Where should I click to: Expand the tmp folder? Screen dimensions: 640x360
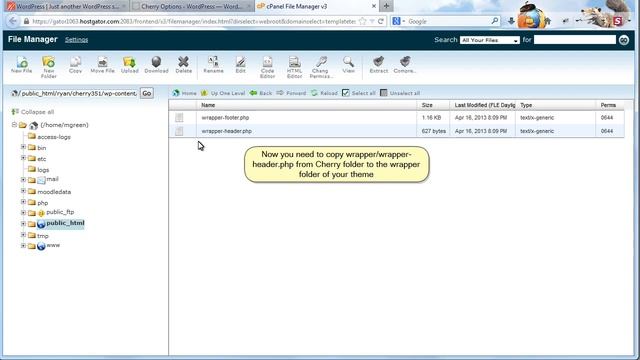23,235
